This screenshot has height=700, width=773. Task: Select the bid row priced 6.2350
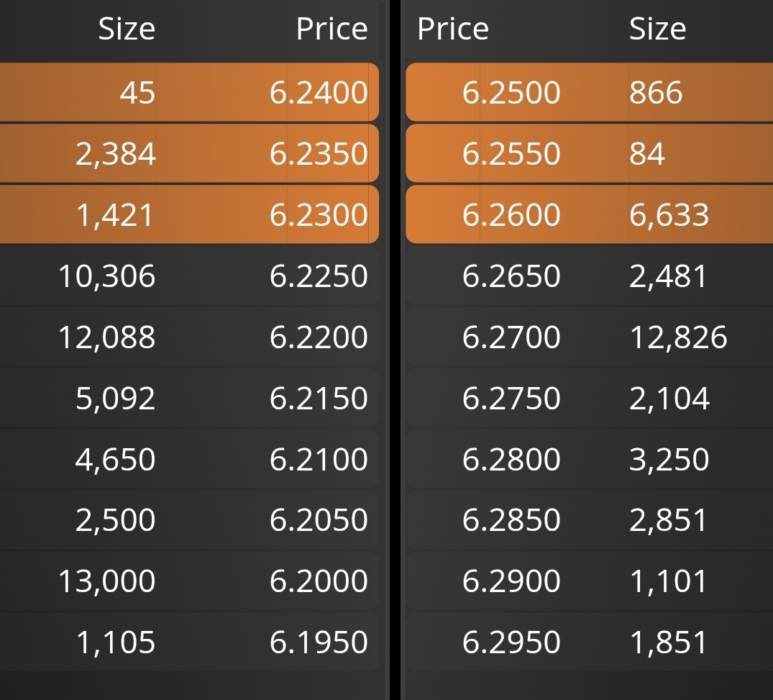click(x=189, y=153)
